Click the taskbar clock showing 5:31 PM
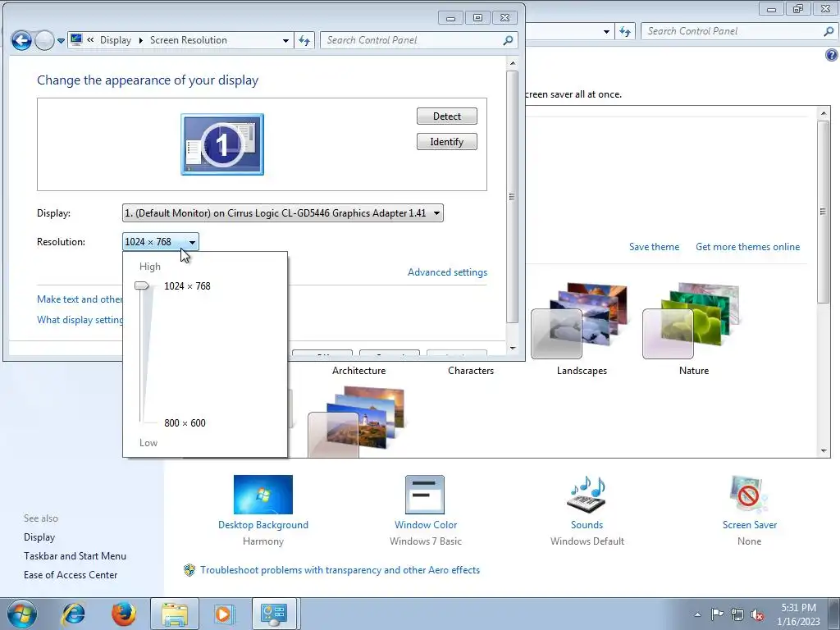The height and width of the screenshot is (630, 840). [x=799, y=614]
